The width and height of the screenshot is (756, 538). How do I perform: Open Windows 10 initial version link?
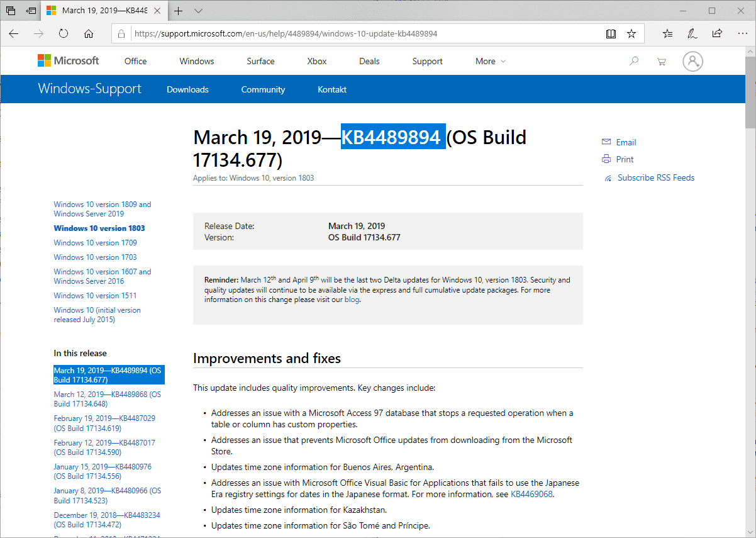tap(97, 315)
